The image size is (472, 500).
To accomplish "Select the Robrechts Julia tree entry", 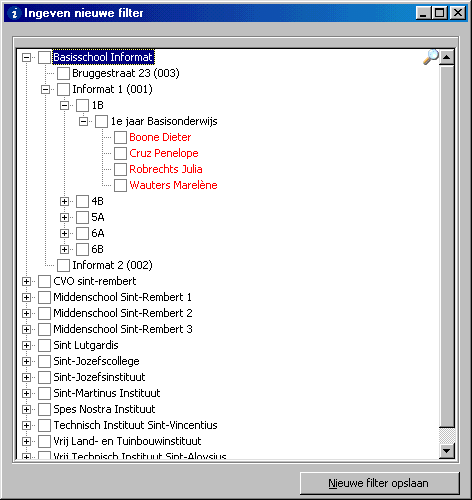I will tap(166, 169).
